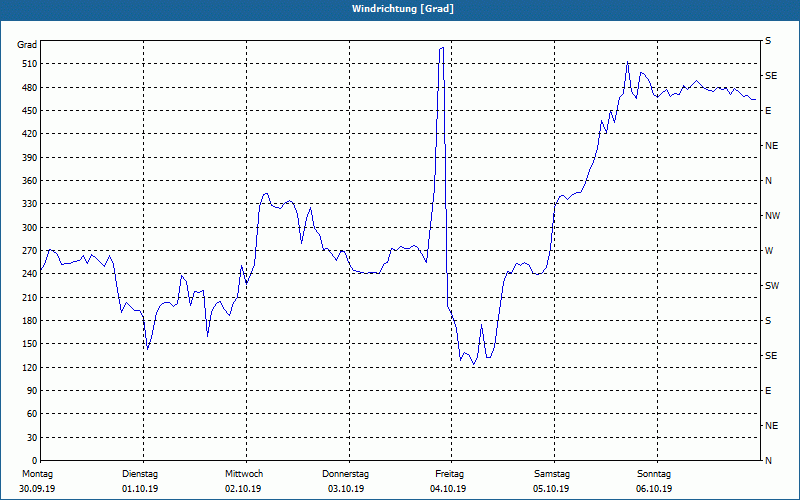Screen dimensions: 800x500
Task: Select the SW compass label
Action: [x=772, y=286]
